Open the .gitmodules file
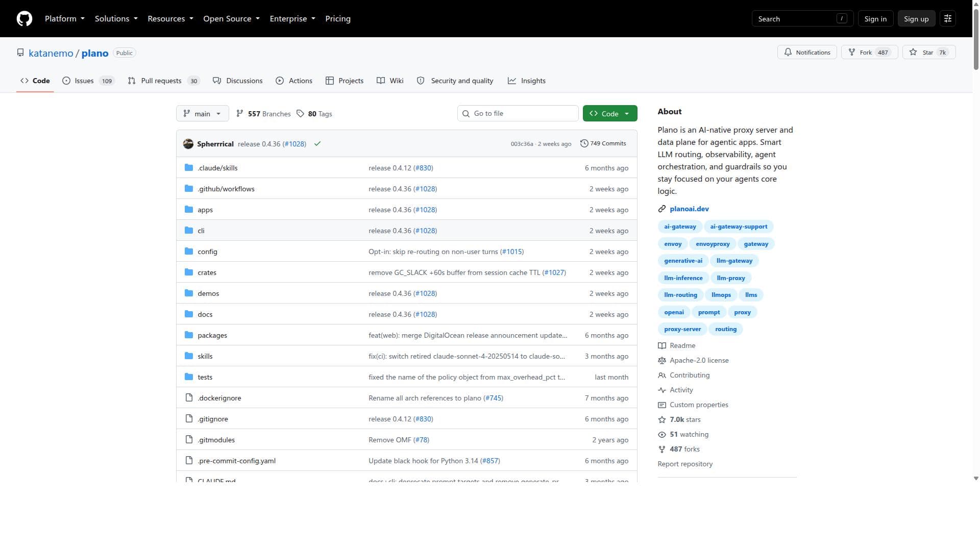The width and height of the screenshot is (980, 551). [216, 440]
